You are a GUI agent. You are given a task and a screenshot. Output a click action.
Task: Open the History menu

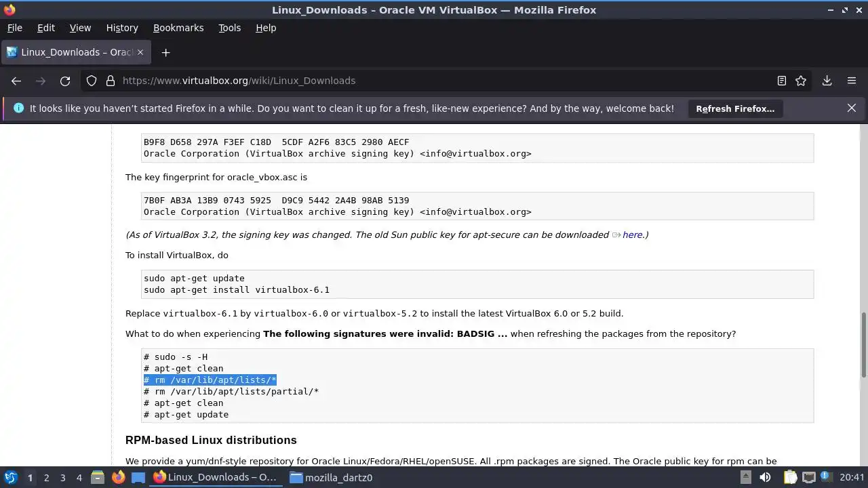click(x=122, y=28)
